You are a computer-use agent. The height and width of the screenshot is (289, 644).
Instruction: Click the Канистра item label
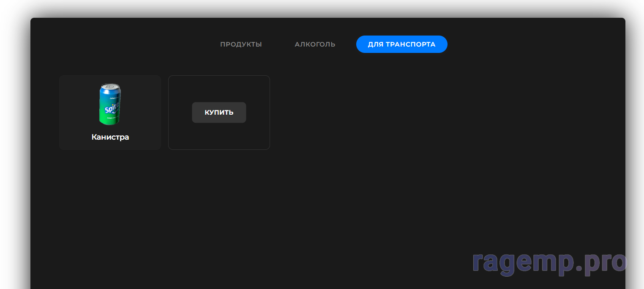[110, 137]
